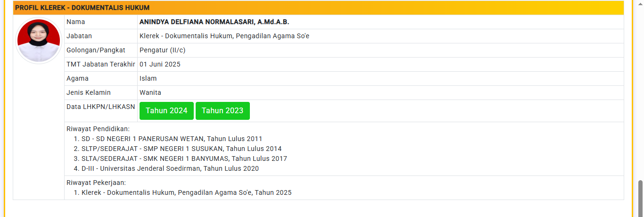644x217 pixels.
Task: Open the Tahun 2023 LHKPN report
Action: 223,111
